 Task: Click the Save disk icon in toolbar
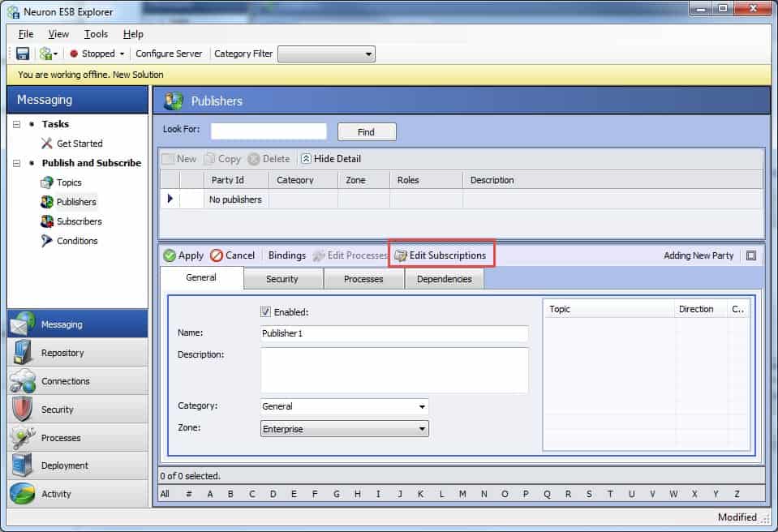coord(23,54)
